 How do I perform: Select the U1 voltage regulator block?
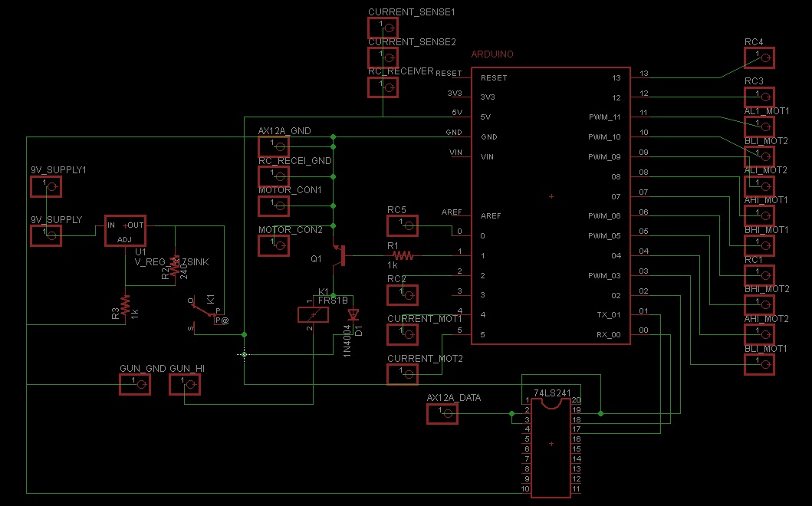coord(125,230)
